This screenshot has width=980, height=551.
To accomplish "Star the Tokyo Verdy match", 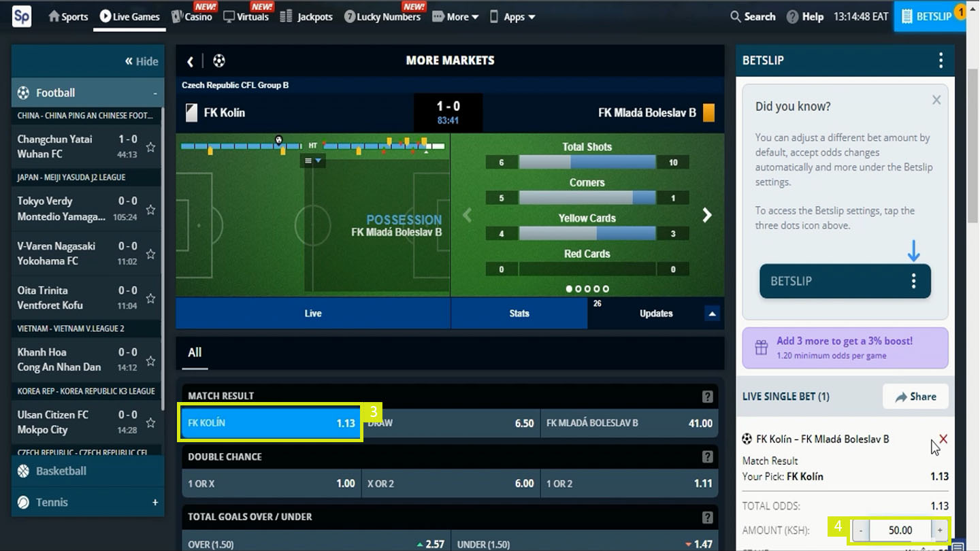I will point(150,210).
